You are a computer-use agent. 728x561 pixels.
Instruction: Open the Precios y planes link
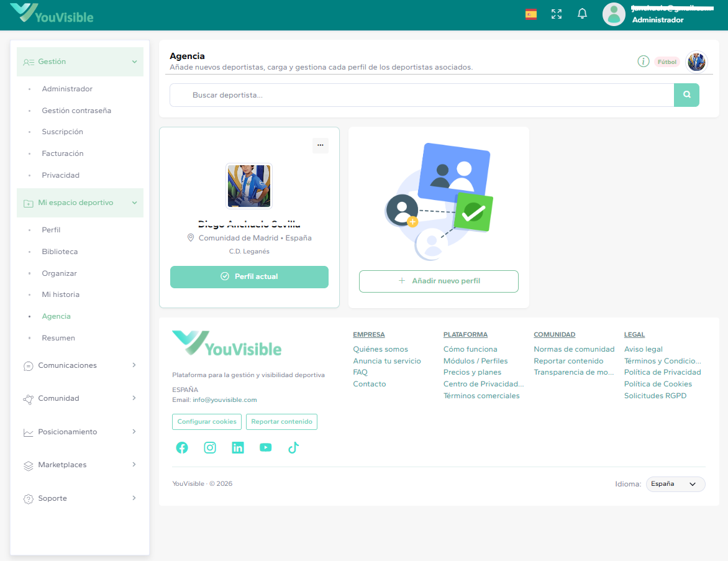point(472,372)
